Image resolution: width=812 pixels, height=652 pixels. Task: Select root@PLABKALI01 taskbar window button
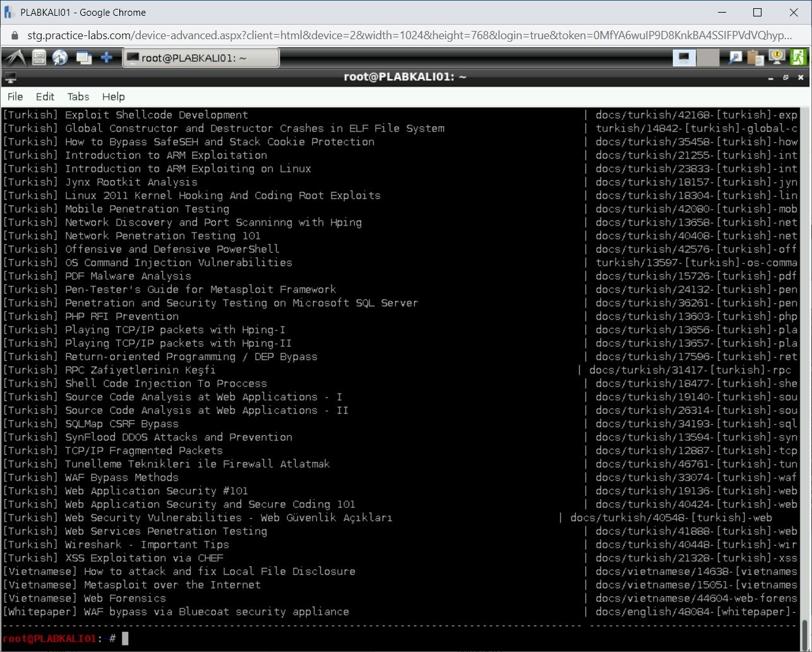[200, 58]
